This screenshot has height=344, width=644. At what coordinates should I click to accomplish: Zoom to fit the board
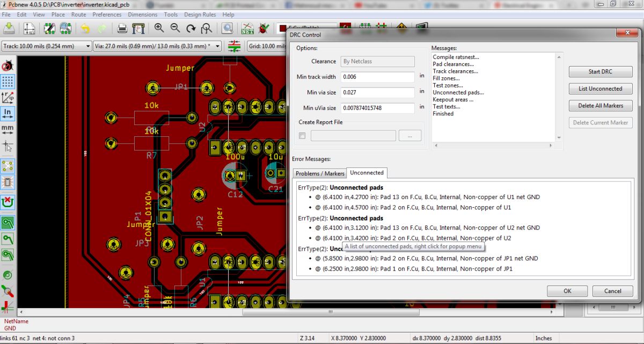(207, 28)
